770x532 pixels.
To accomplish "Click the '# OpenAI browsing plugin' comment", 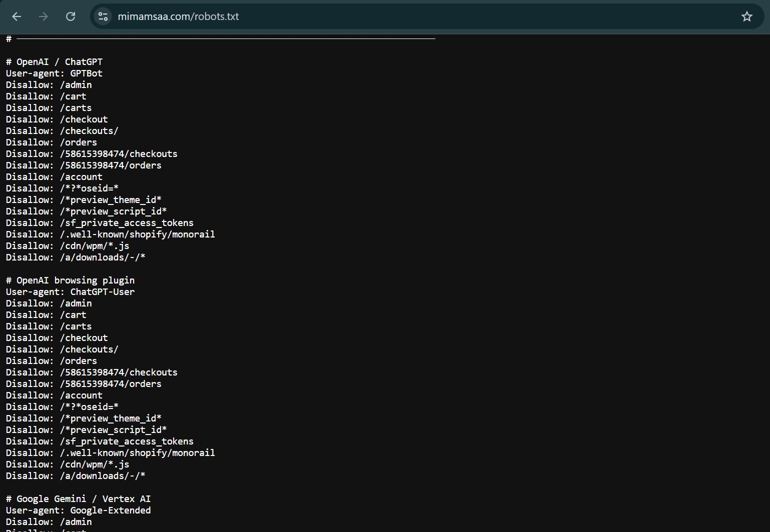I will pyautogui.click(x=70, y=280).
